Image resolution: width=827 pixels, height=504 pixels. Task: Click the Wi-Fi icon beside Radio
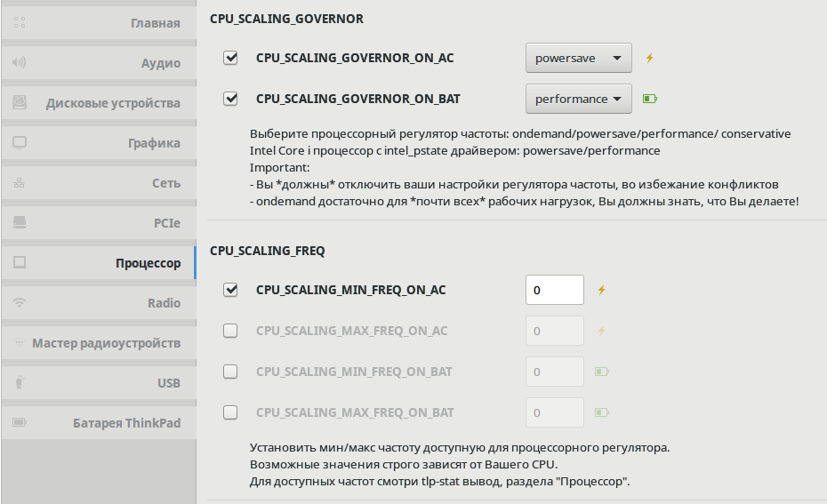click(x=20, y=302)
